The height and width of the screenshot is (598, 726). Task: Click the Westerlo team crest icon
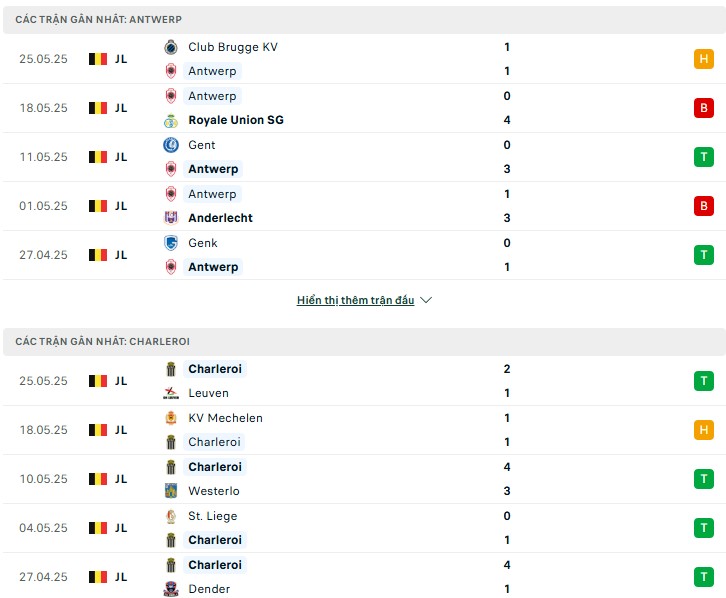171,491
